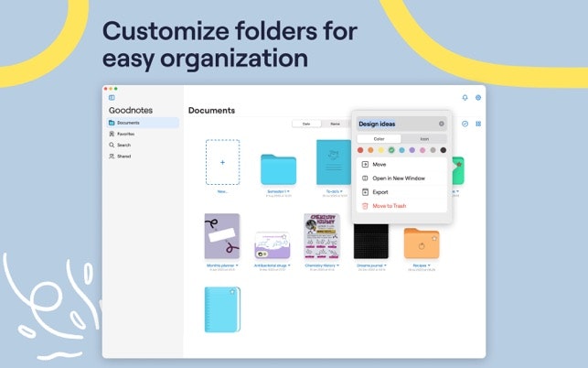Image resolution: width=588 pixels, height=368 pixels.
Task: Open Monthly planner options arrow
Action: tap(237, 265)
